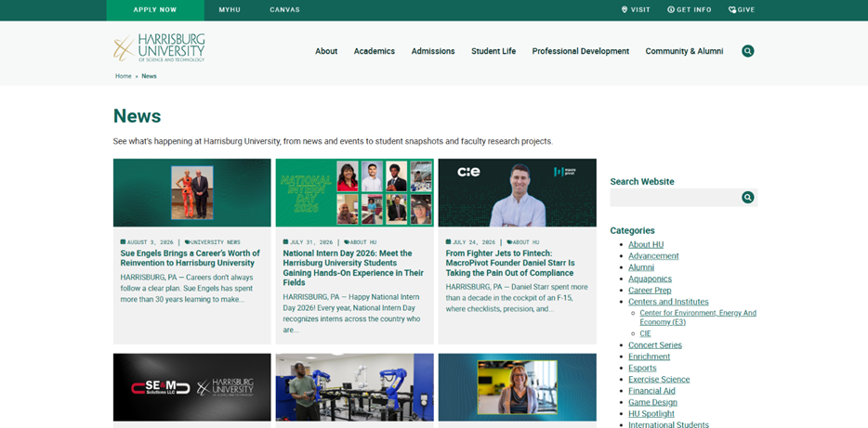Open the SE&M Solutions article thumbnail
868x428 pixels.
pos(192,388)
